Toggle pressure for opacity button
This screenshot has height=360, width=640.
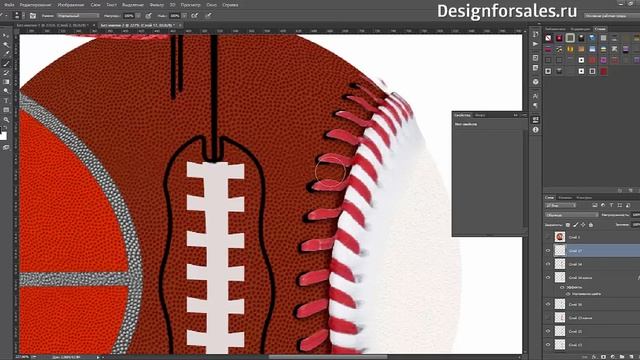click(149, 16)
